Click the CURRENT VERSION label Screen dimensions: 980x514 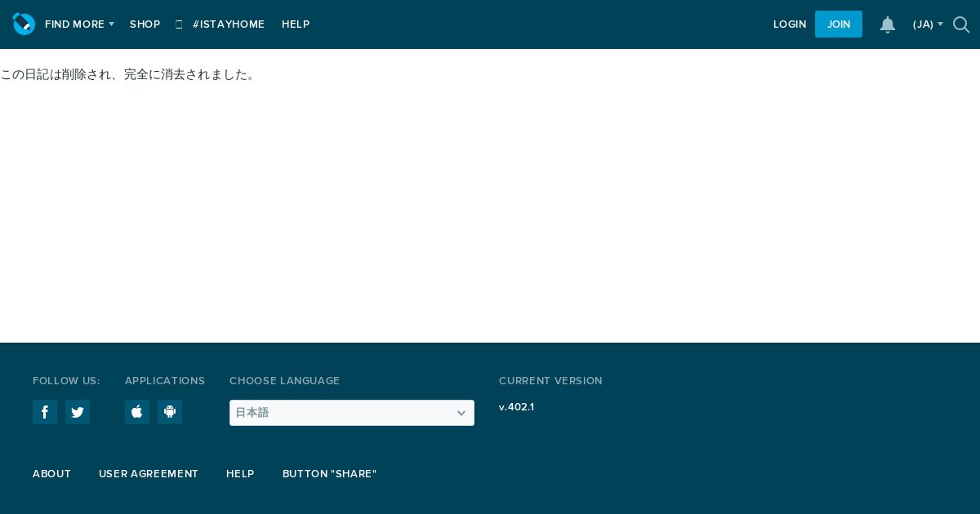tap(550, 381)
